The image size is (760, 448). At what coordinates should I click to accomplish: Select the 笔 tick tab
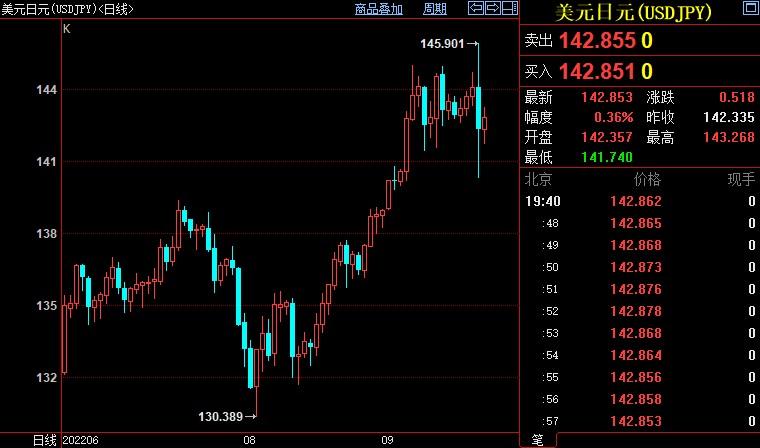pos(537,439)
